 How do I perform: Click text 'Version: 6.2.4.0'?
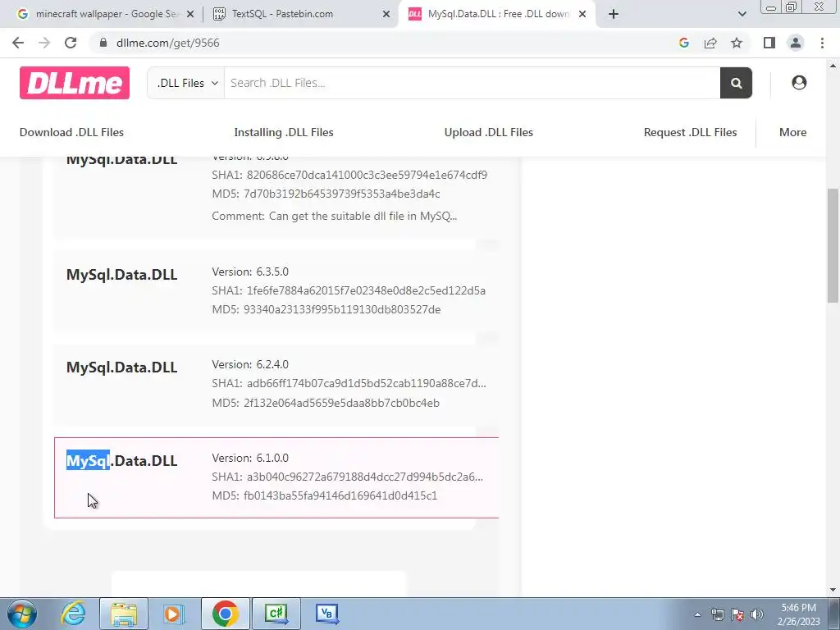(250, 364)
